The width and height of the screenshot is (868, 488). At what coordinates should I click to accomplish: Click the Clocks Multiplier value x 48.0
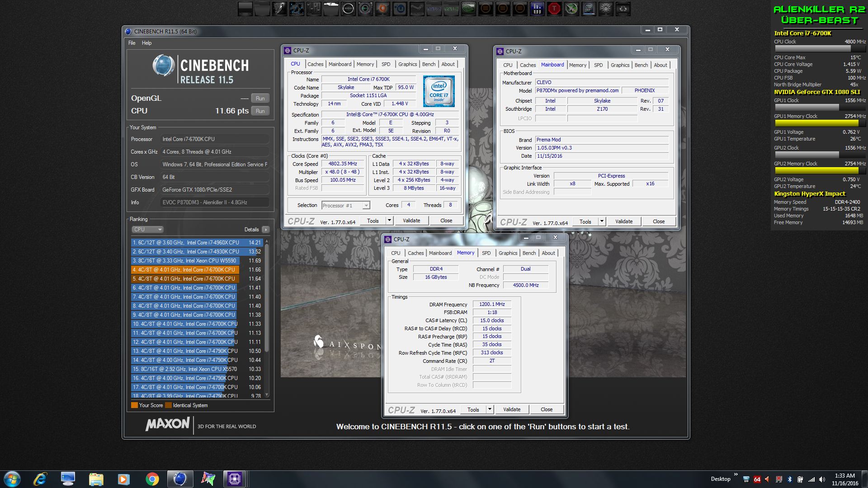[343, 172]
